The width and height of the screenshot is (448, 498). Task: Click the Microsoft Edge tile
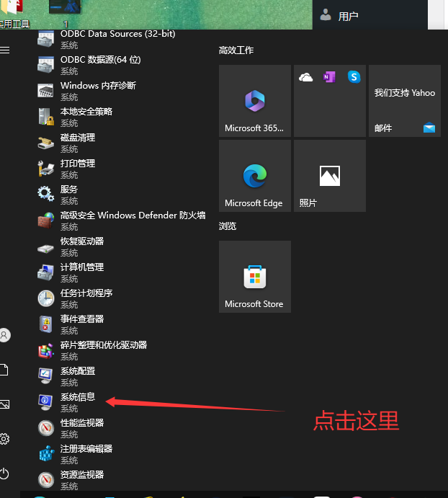click(255, 176)
